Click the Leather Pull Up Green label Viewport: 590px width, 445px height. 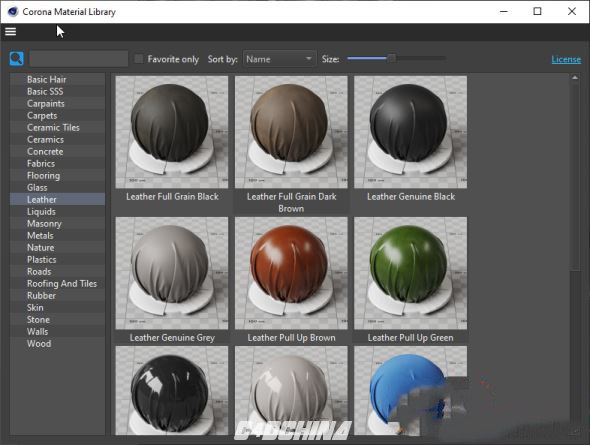point(411,338)
